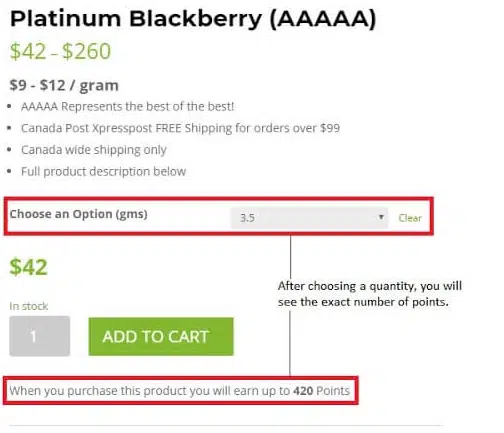Image resolution: width=504 pixels, height=433 pixels.
Task: Click the Choose an Option (gms) label
Action: click(78, 214)
